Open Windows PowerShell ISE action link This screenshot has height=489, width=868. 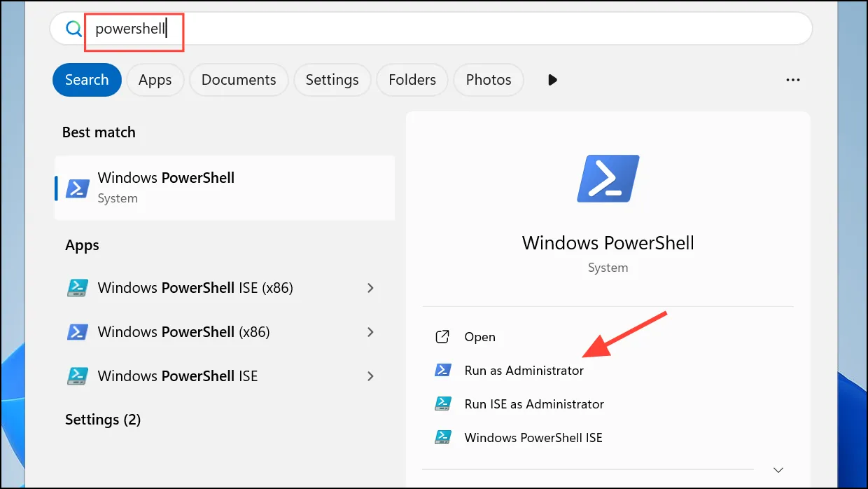tap(533, 438)
